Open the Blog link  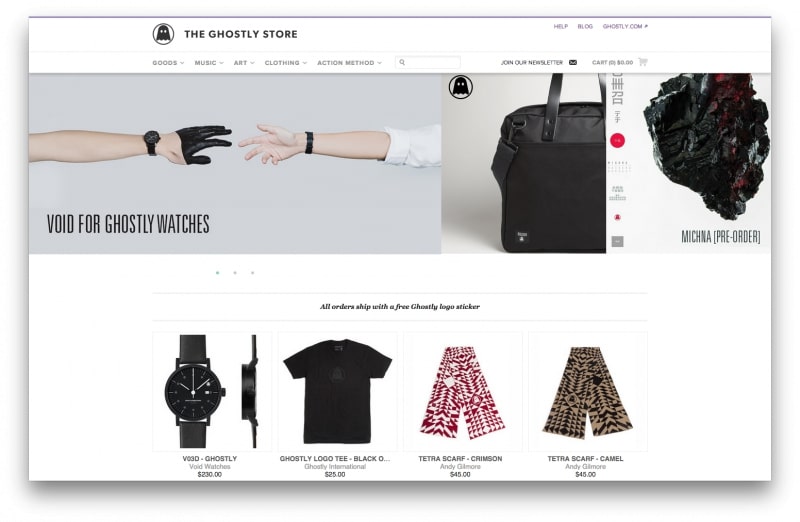click(x=585, y=27)
